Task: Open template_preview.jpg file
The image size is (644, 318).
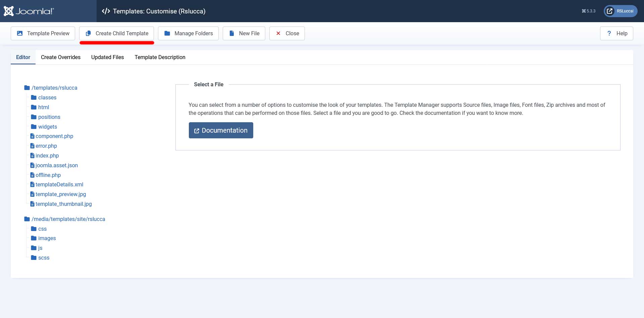Action: 60,194
